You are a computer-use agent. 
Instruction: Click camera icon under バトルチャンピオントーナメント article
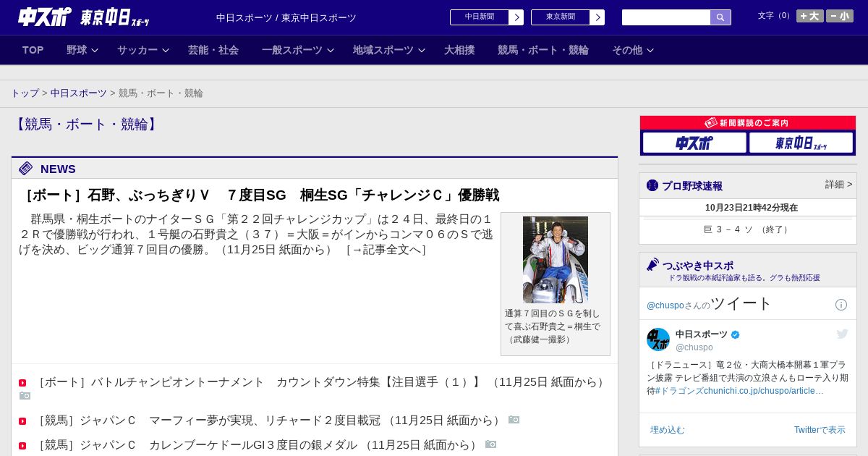point(25,395)
